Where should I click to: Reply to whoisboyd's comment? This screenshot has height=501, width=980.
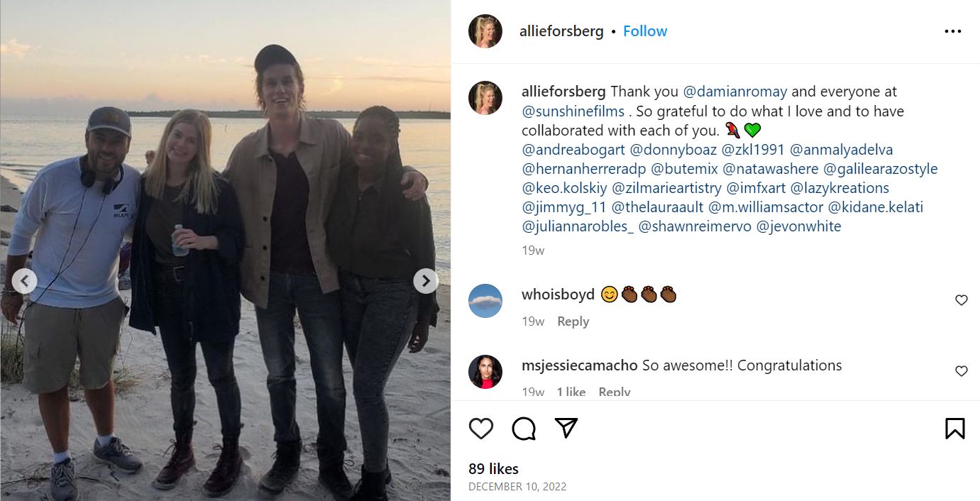(x=573, y=321)
